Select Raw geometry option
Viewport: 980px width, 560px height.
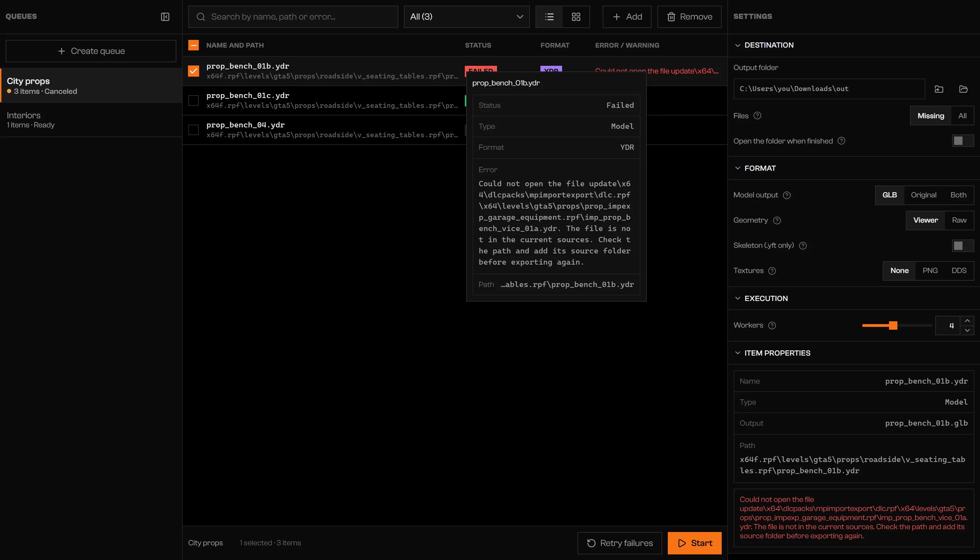point(959,220)
